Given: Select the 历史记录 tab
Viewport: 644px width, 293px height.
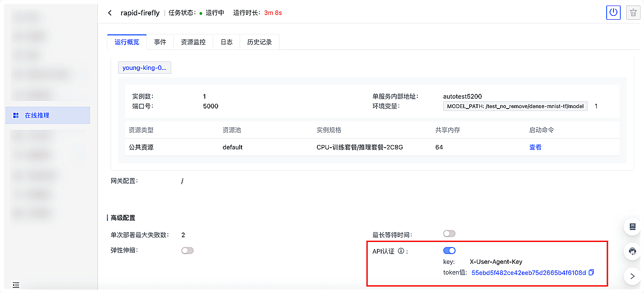Looking at the screenshot, I should click(260, 42).
